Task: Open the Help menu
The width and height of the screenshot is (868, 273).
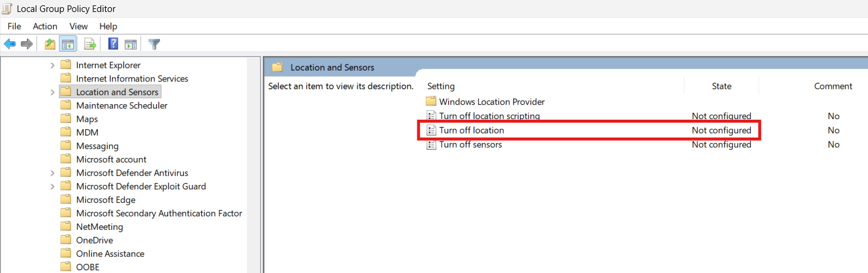Action: (108, 26)
